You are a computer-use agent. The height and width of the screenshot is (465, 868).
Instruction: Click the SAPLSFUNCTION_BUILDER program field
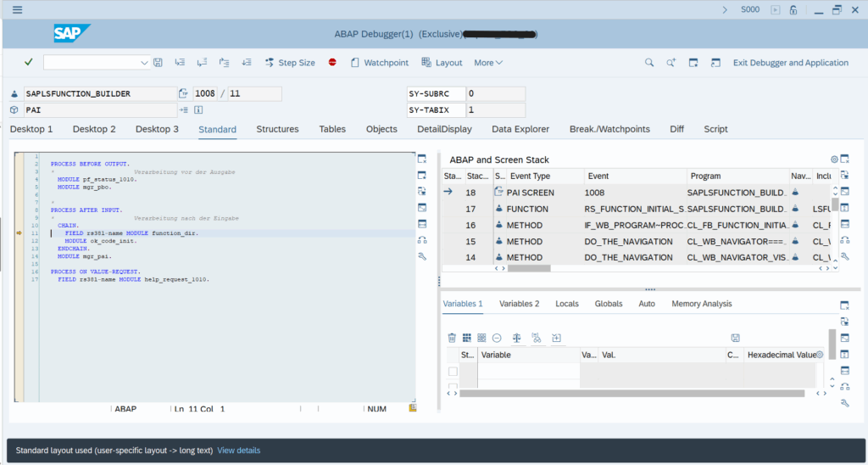(x=100, y=93)
